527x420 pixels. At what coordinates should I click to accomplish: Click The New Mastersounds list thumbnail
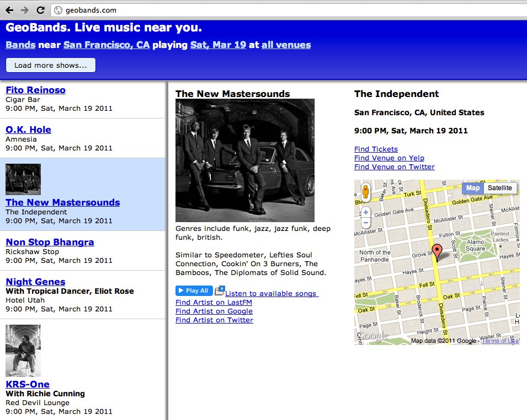[23, 179]
